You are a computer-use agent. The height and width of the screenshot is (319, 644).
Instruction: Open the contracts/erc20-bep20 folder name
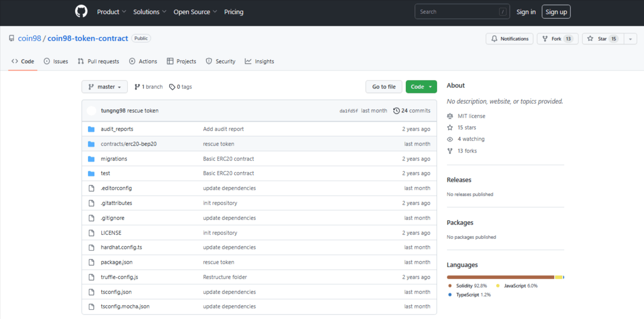[x=129, y=144]
